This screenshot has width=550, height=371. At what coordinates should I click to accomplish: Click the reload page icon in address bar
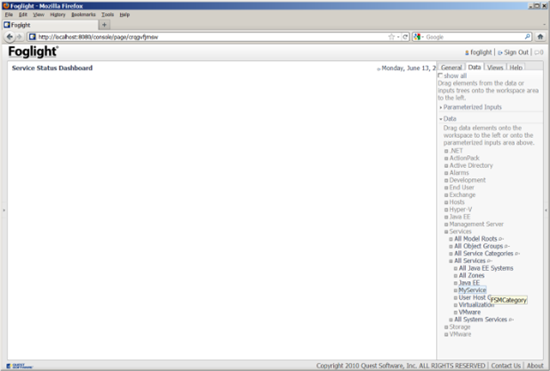click(405, 37)
